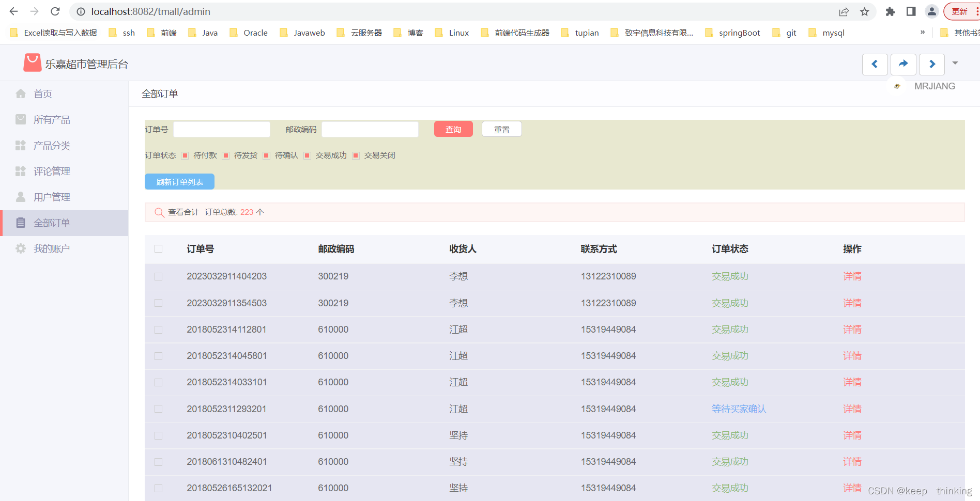Expand hidden bookmarks with the » chevron
980x501 pixels.
[x=923, y=32]
